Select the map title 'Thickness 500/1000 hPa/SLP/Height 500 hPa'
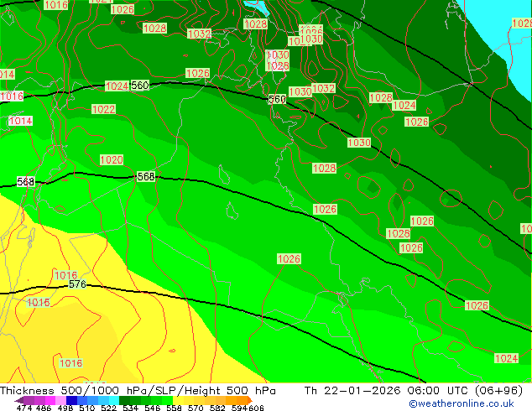Screen dimensions: 532x411 click(x=138, y=391)
